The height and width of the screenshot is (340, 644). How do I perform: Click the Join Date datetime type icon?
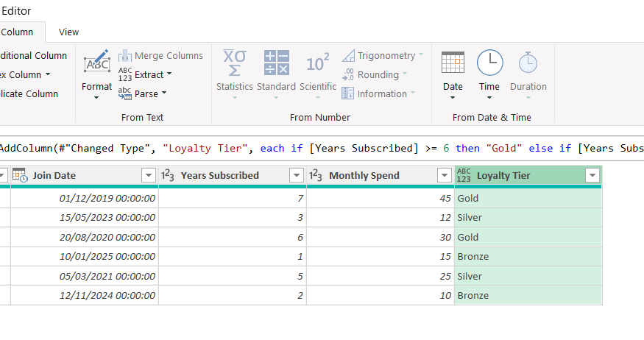click(x=20, y=175)
